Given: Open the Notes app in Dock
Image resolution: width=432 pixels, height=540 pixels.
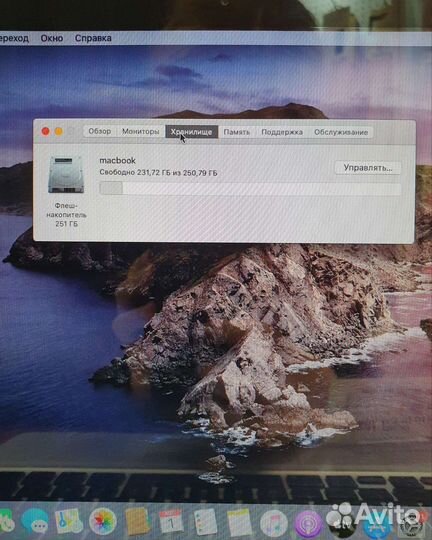Looking at the screenshot, I should click(x=239, y=522).
